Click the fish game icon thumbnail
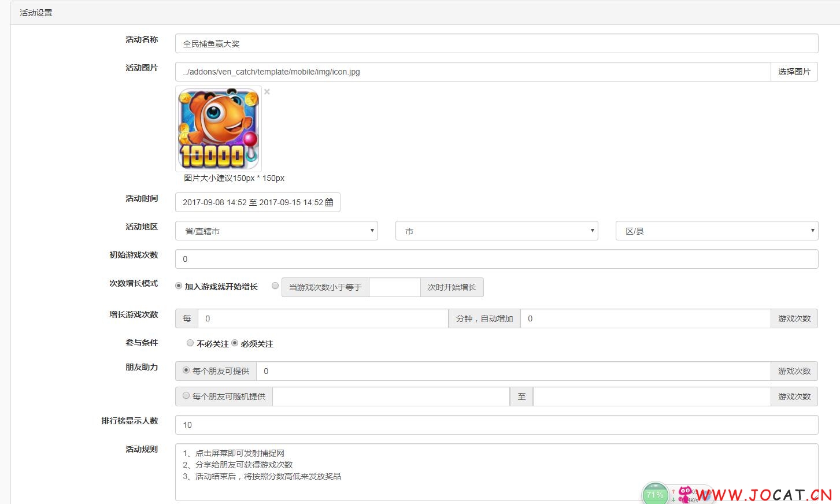The image size is (840, 504). coord(219,128)
